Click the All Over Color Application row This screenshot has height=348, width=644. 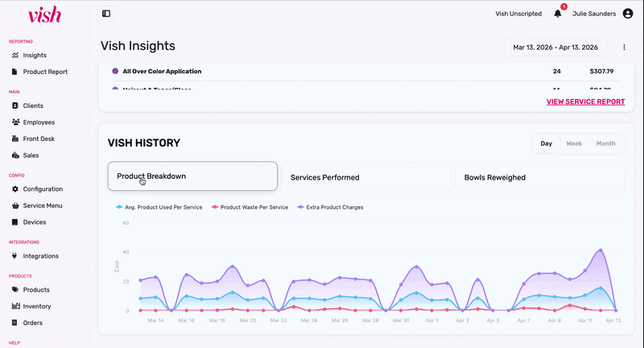coord(162,71)
